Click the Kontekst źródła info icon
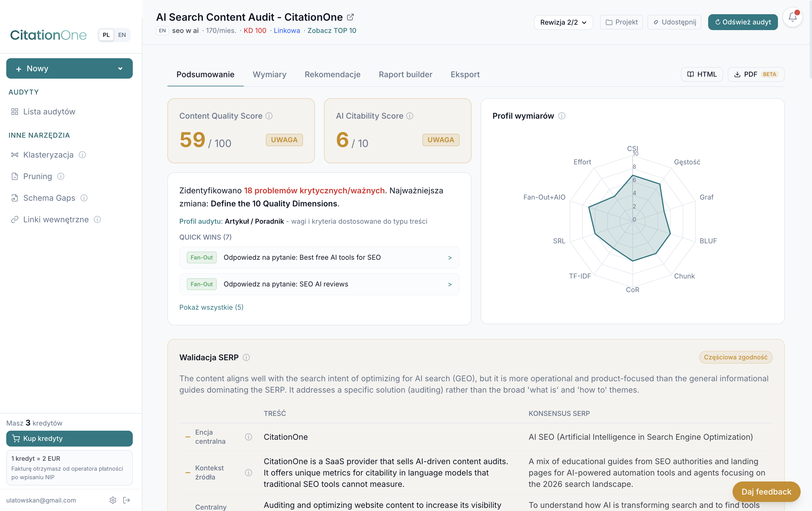The image size is (812, 511). 249,472
